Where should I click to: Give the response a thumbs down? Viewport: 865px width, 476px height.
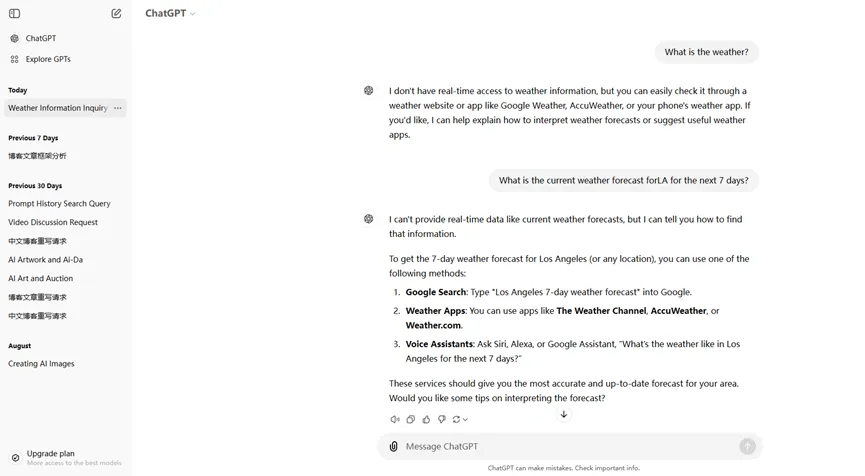point(441,419)
